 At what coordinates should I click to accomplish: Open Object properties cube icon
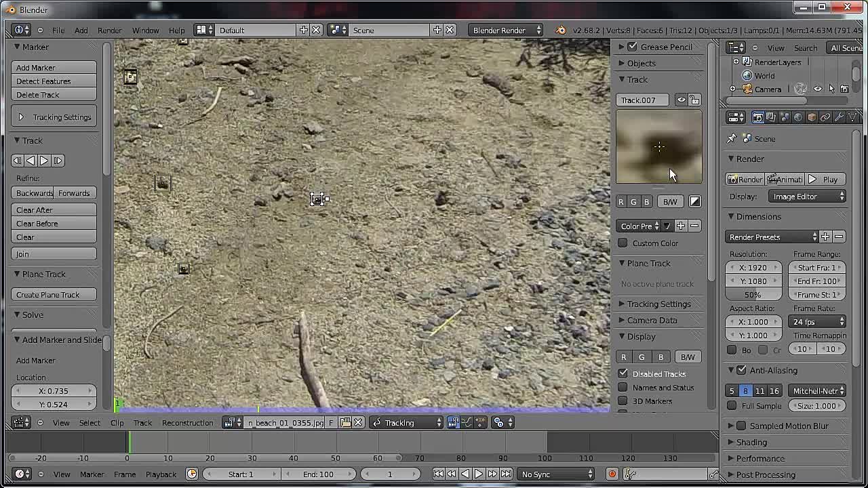pyautogui.click(x=812, y=117)
